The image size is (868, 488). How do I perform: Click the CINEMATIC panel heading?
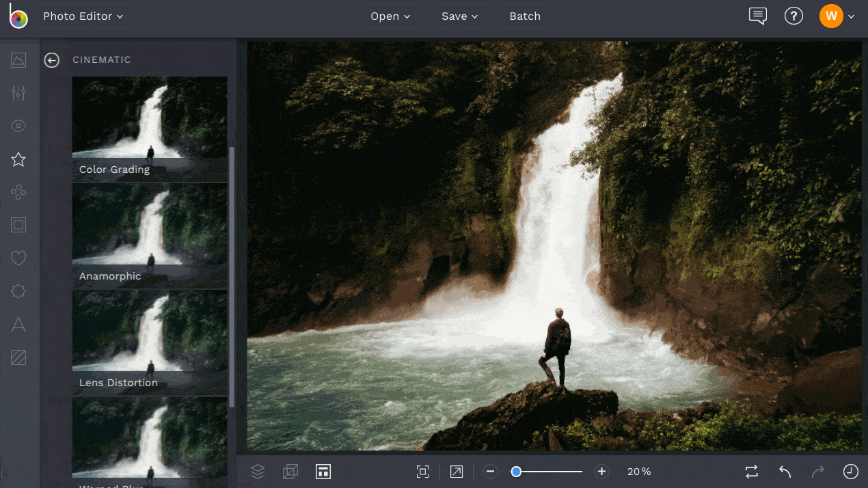pos(102,60)
